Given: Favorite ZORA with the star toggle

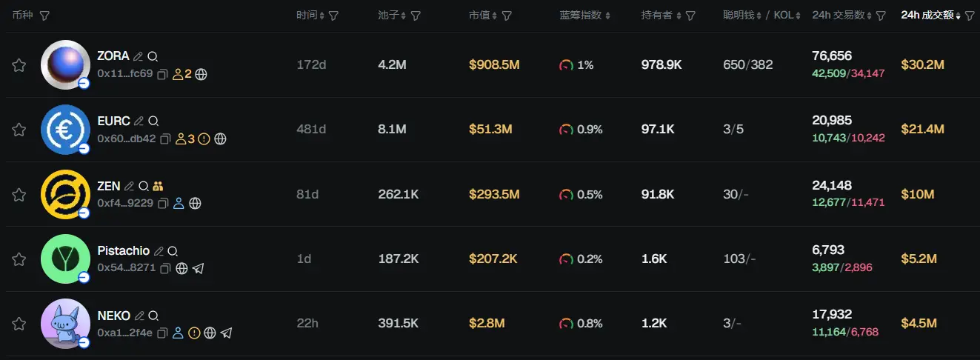Looking at the screenshot, I should pos(19,65).
